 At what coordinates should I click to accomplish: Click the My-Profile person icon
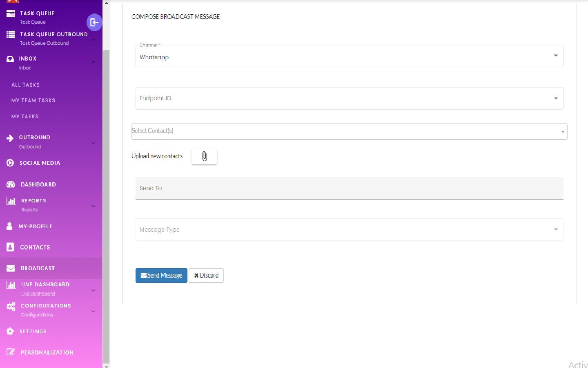pos(10,226)
